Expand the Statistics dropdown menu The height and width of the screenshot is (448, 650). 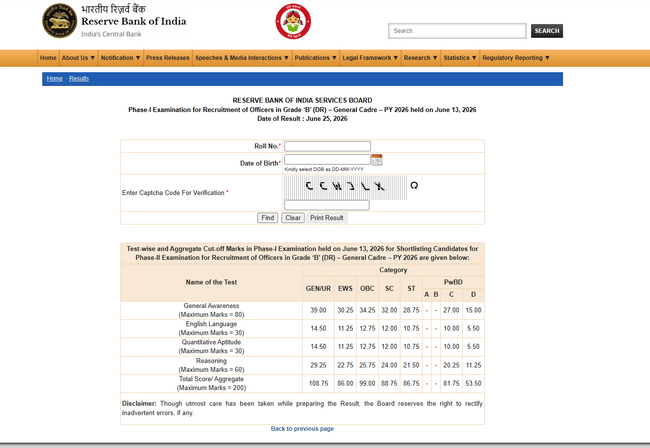click(x=460, y=58)
